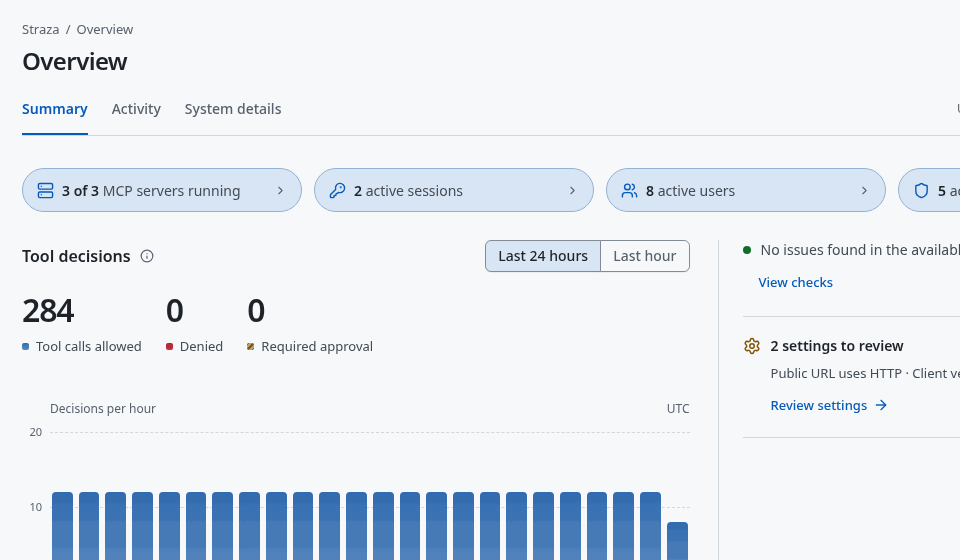This screenshot has height=560, width=960.
Task: Select the Last 24 hours range
Action: (543, 256)
